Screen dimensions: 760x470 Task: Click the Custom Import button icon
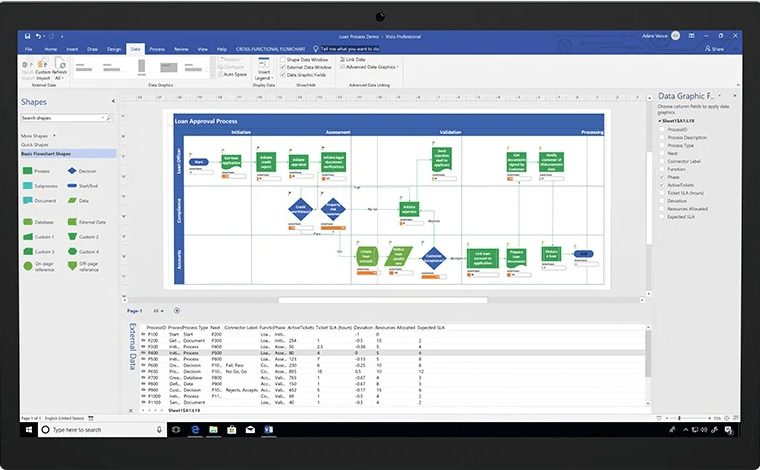[x=43, y=63]
